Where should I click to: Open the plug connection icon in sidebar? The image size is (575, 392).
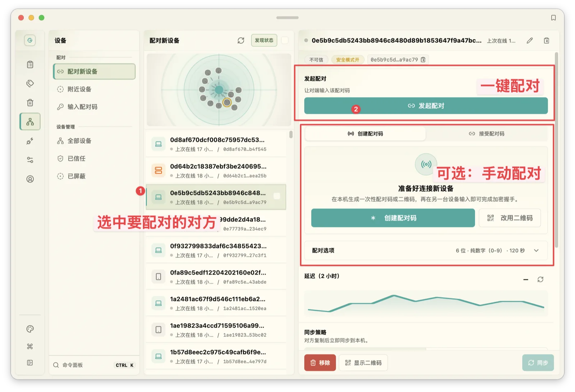[x=30, y=141]
